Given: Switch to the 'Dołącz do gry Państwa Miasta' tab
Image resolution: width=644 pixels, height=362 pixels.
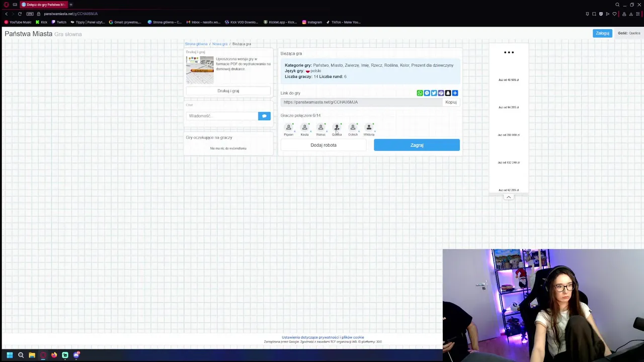Looking at the screenshot, I should point(43,5).
